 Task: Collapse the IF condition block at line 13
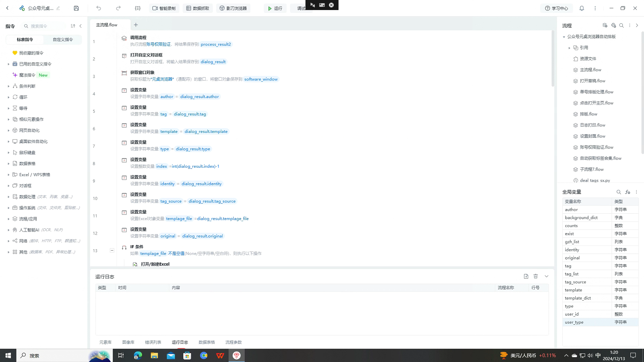tap(112, 250)
